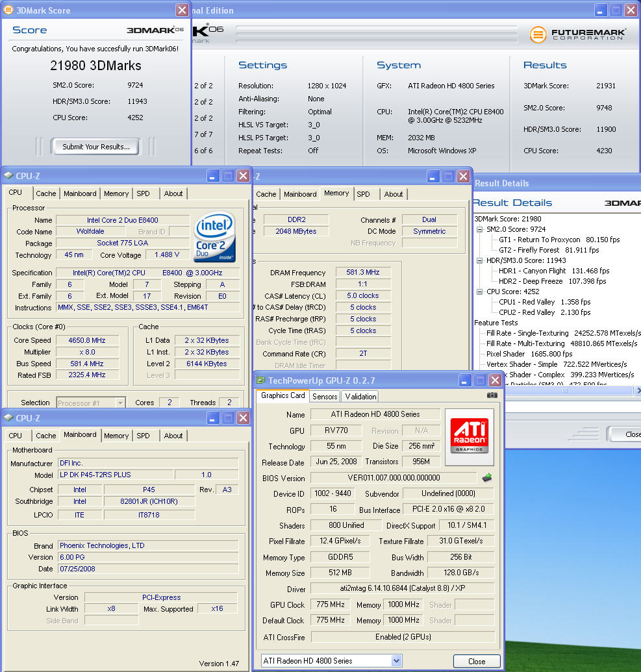Click the Futuremark Corporation logo
Image resolution: width=641 pixels, height=672 pixels.
(578, 34)
